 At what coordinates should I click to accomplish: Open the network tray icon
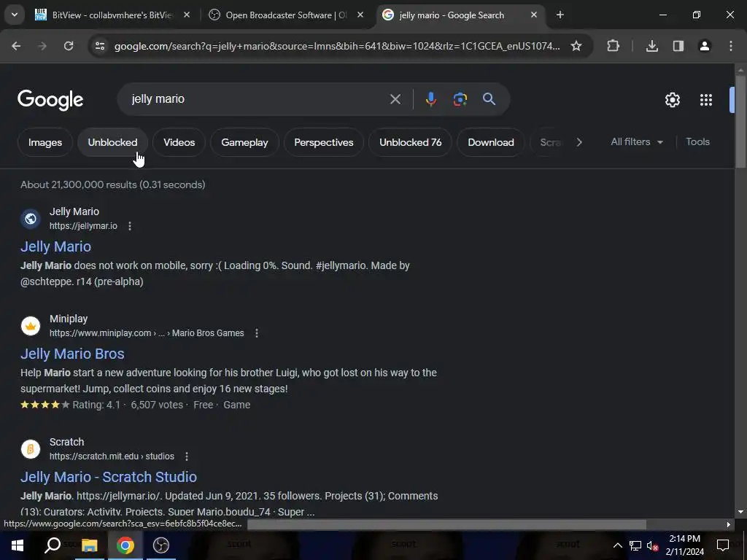tap(635, 545)
